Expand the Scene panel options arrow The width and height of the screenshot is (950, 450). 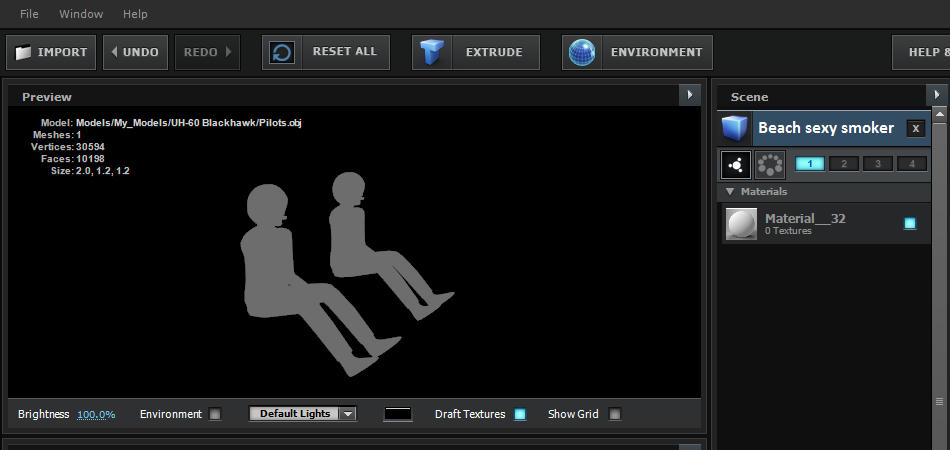tap(937, 95)
